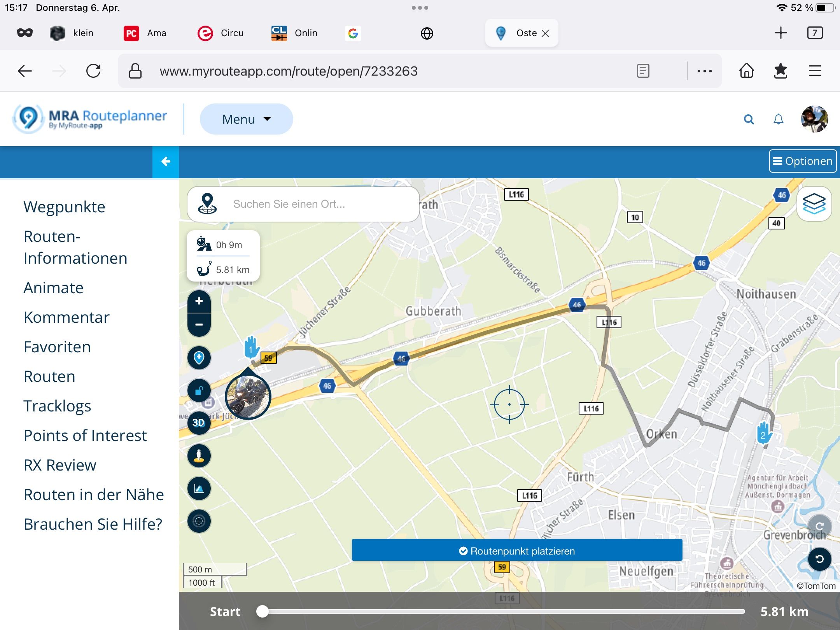Click the location search pin icon
The image size is (840, 630).
[207, 204]
